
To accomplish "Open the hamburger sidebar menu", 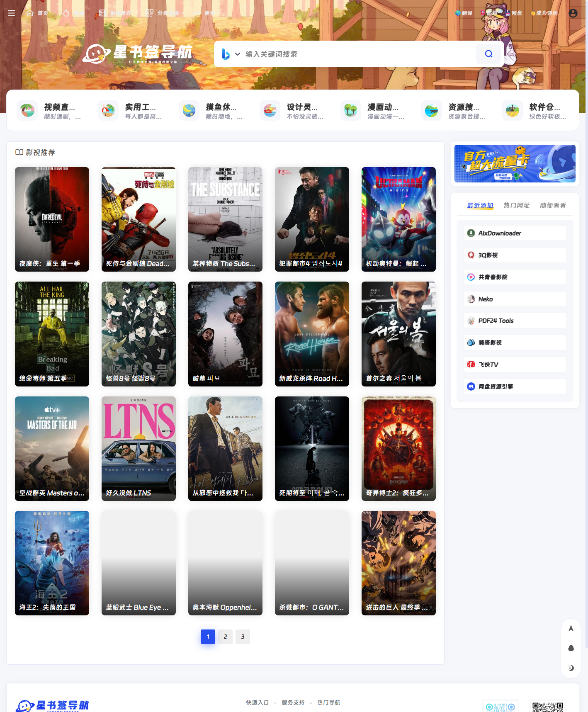I will tap(11, 13).
